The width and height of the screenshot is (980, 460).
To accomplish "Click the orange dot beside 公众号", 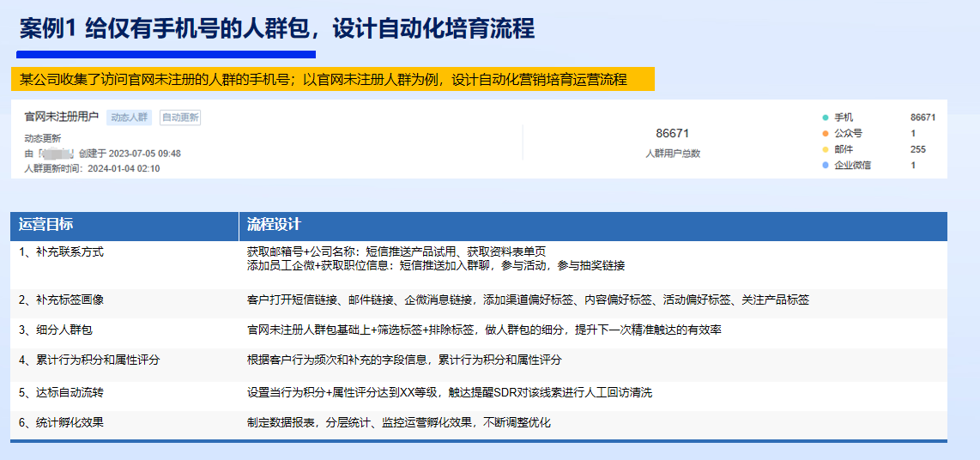I will 825,133.
